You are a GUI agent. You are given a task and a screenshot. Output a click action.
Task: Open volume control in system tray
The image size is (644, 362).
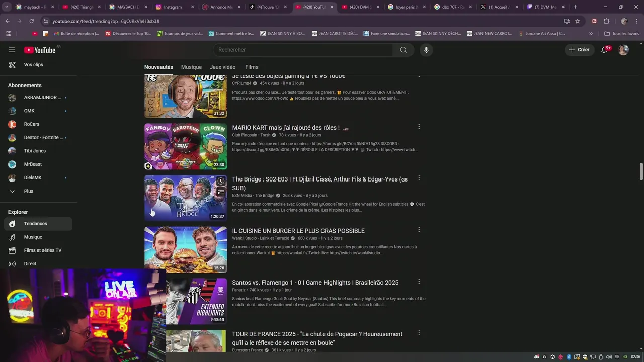coord(609,357)
